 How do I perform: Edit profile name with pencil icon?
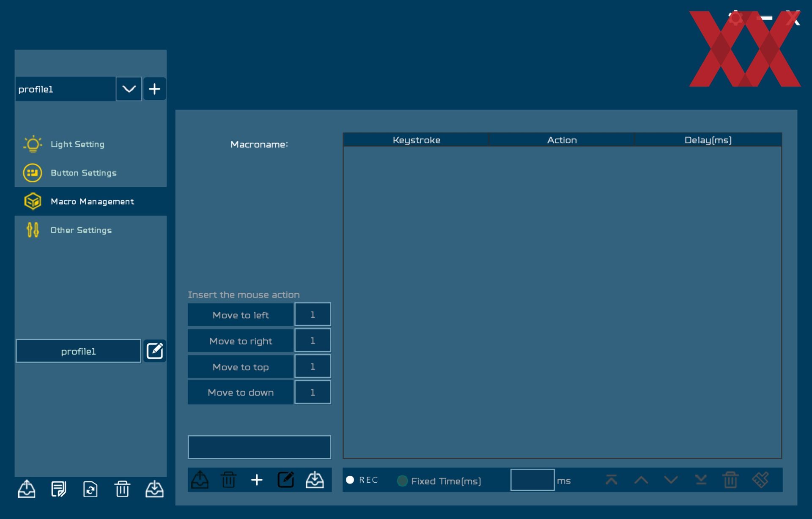(154, 351)
